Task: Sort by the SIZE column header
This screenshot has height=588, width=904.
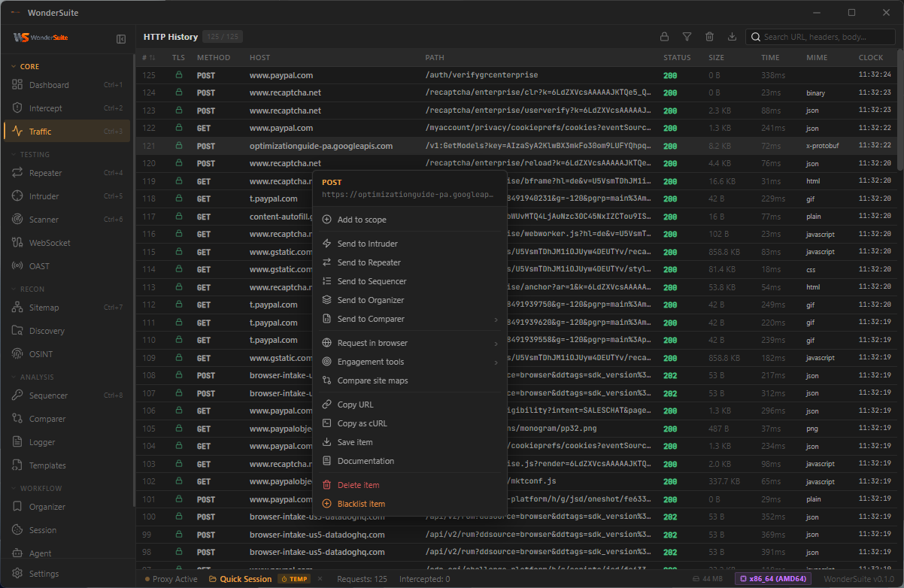Action: pos(716,58)
